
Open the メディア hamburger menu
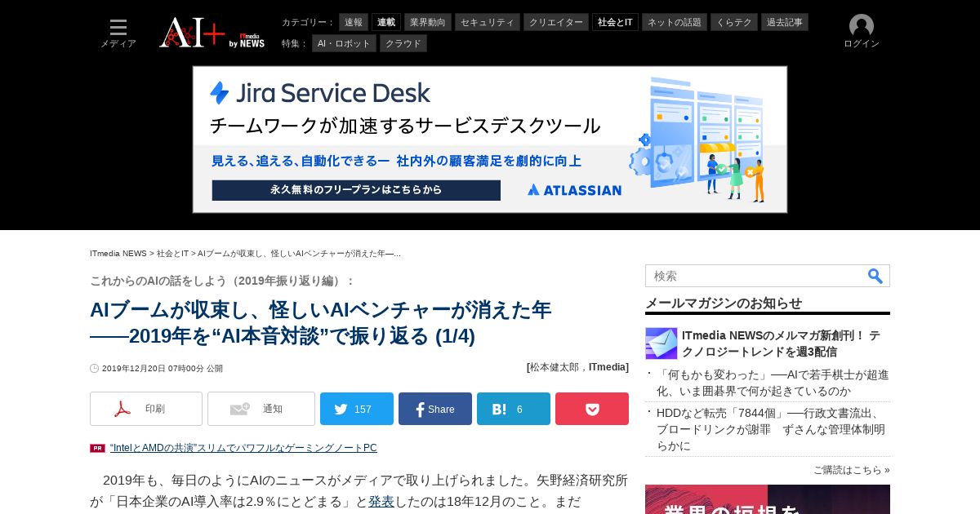tap(118, 33)
